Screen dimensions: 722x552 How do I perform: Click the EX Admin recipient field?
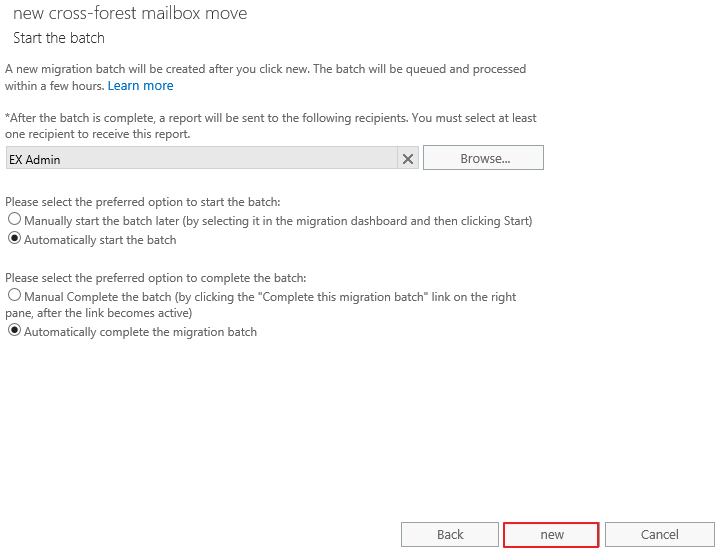click(x=202, y=158)
